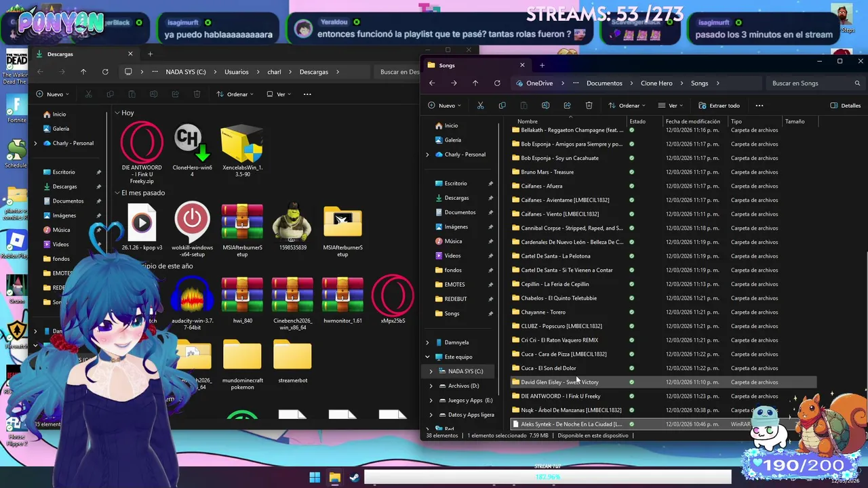Expand NADA SYS (C:) in Songs sidebar
This screenshot has height=488, width=868.
[x=431, y=371]
